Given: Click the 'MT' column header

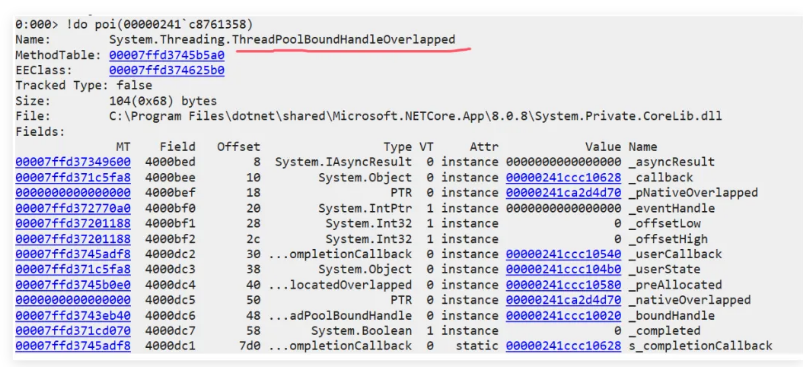Looking at the screenshot, I should click(x=123, y=147).
